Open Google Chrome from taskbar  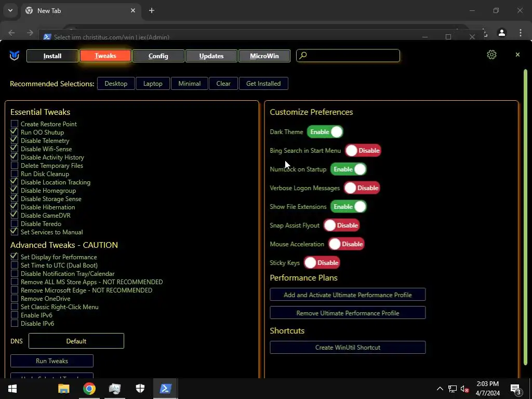click(x=89, y=389)
